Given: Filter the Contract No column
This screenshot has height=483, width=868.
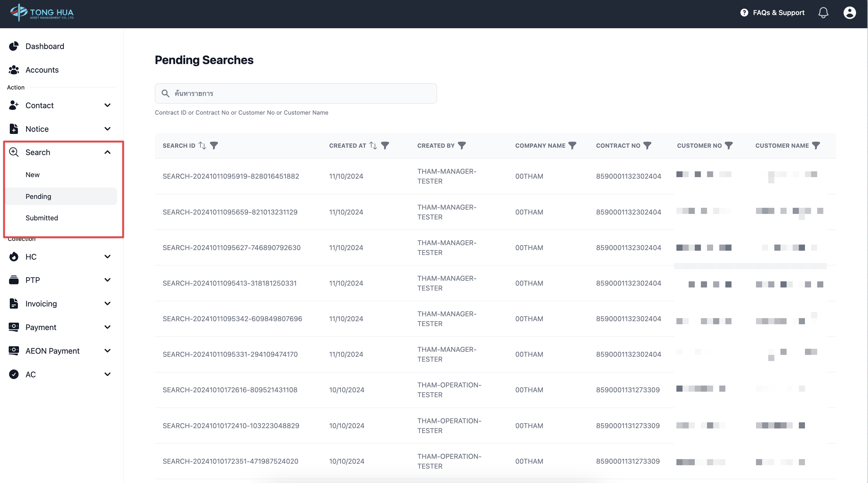Looking at the screenshot, I should coord(647,145).
